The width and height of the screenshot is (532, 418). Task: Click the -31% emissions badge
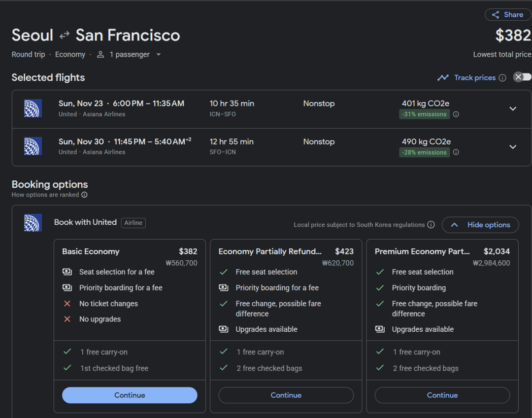pos(424,114)
